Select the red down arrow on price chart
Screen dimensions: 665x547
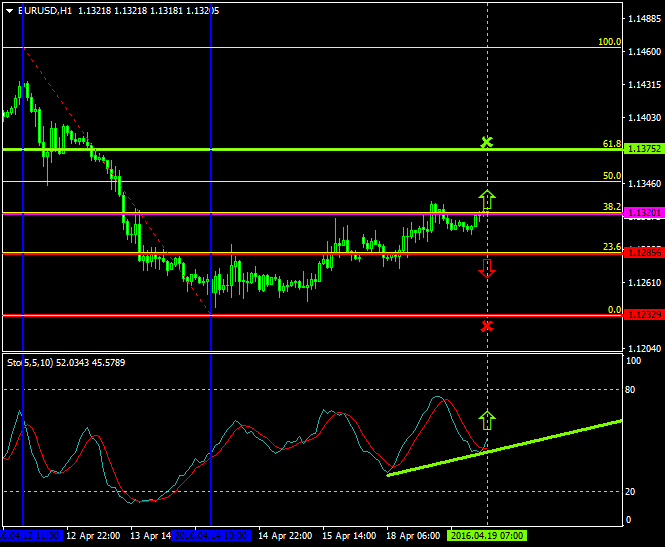(487, 267)
